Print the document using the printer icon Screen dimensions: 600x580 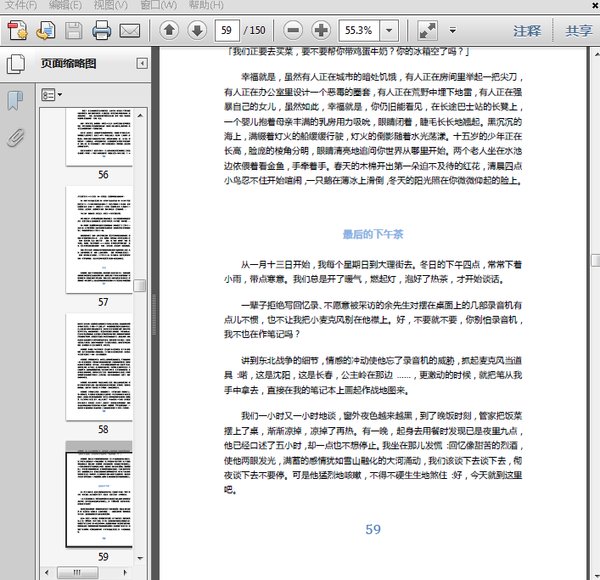click(101, 30)
